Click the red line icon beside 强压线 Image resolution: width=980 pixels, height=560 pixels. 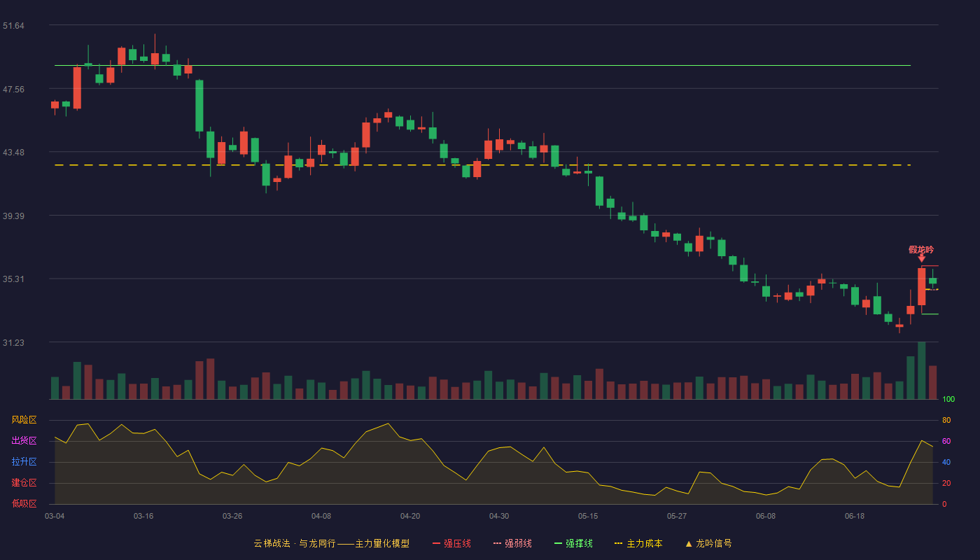point(437,543)
